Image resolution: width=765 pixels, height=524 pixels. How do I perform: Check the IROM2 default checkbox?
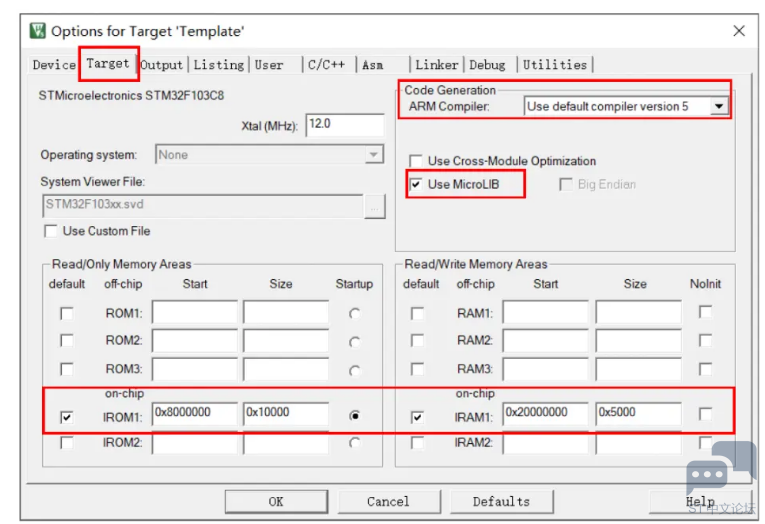pyautogui.click(x=66, y=443)
